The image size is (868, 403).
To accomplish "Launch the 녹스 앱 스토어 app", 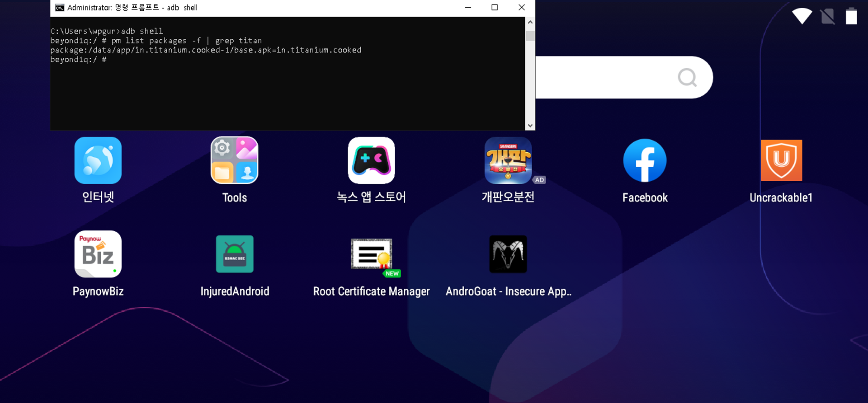I will coord(371,160).
